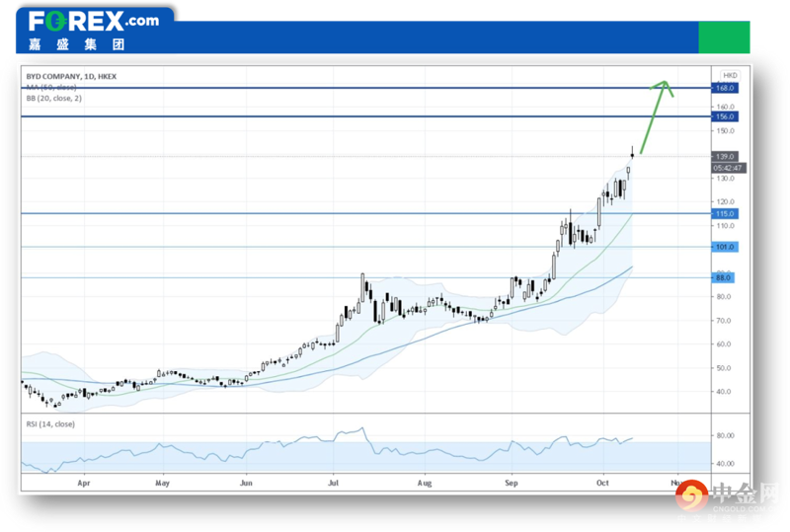The height and width of the screenshot is (532, 790).
Task: Click the RSI (14, close) indicator label
Action: click(x=50, y=424)
